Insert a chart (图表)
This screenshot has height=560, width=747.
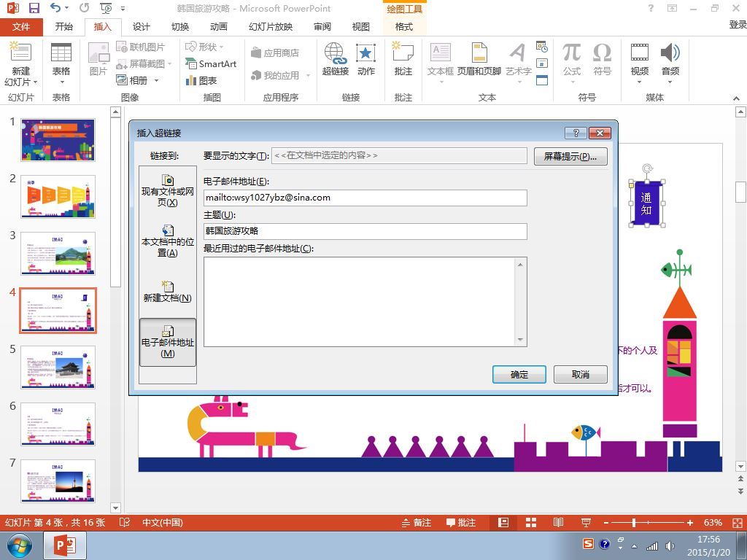pyautogui.click(x=201, y=80)
